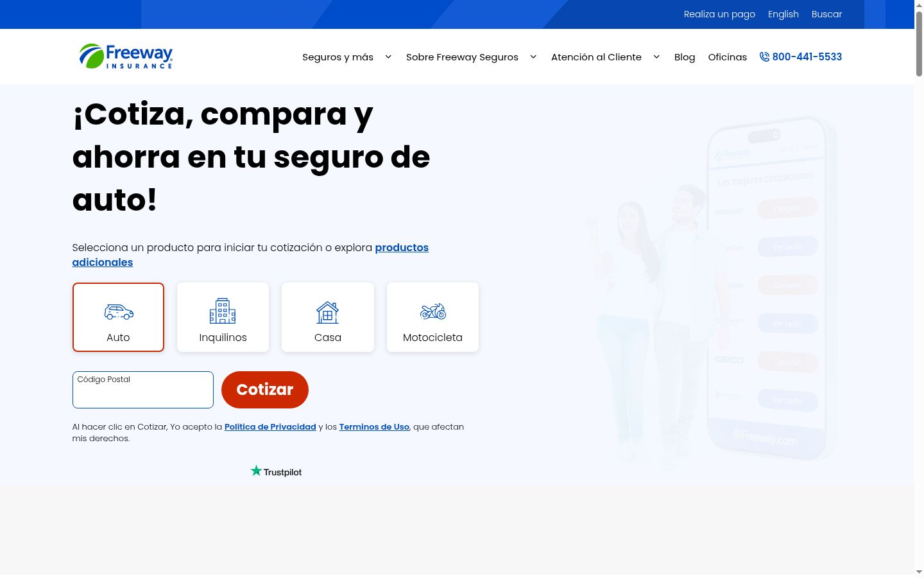The width and height of the screenshot is (924, 578).
Task: Click the Cotizar button
Action: [x=265, y=390]
